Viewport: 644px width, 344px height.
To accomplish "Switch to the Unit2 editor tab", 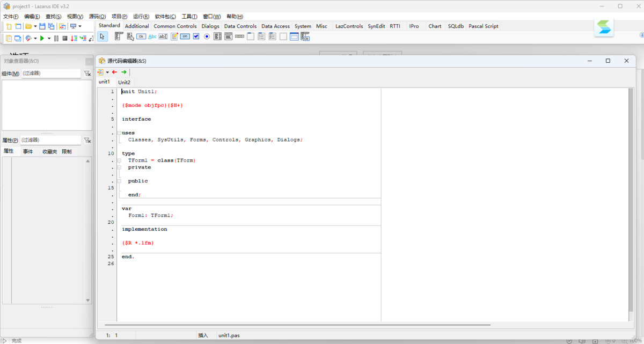I will pos(124,82).
